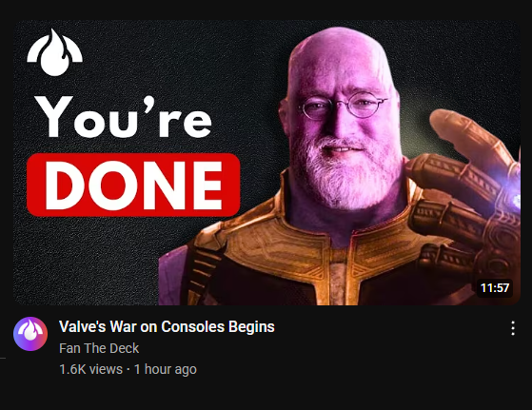This screenshot has height=410, width=532.
Task: Click the 1.6K views text
Action: 91,369
